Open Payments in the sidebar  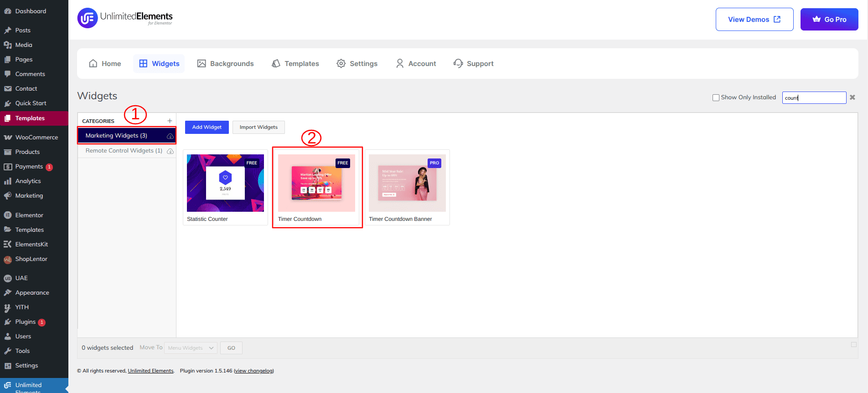34,166
